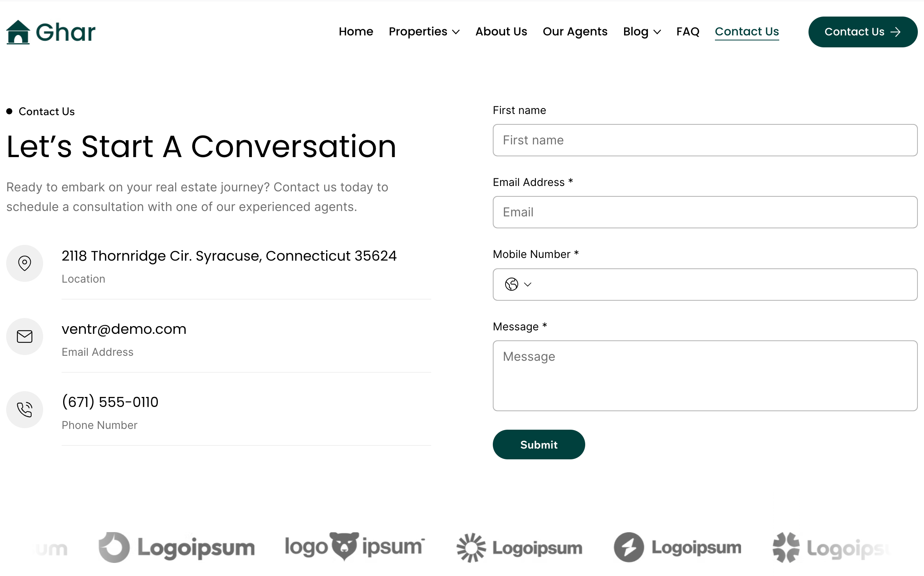The width and height of the screenshot is (924, 576).
Task: Click the phone call icon
Action: coord(25,410)
